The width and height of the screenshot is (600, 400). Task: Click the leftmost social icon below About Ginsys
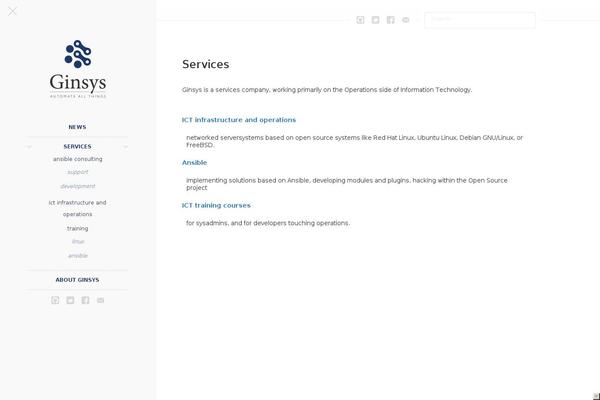[x=55, y=300]
